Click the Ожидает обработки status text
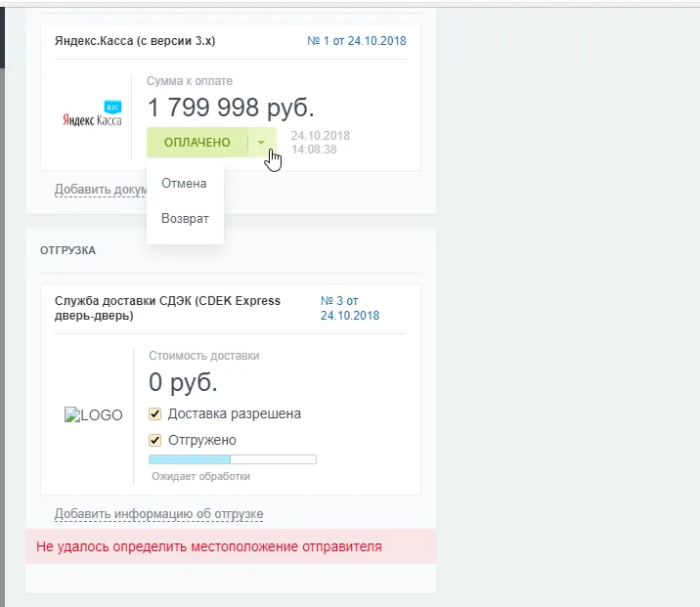Image resolution: width=700 pixels, height=607 pixels. [x=200, y=476]
